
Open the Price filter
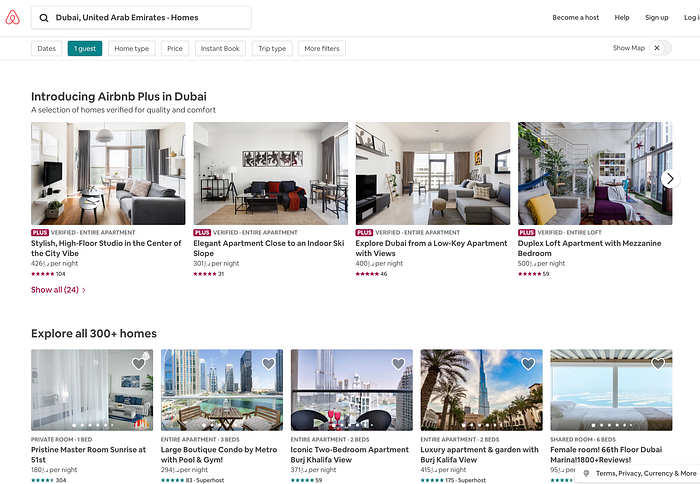coord(175,48)
